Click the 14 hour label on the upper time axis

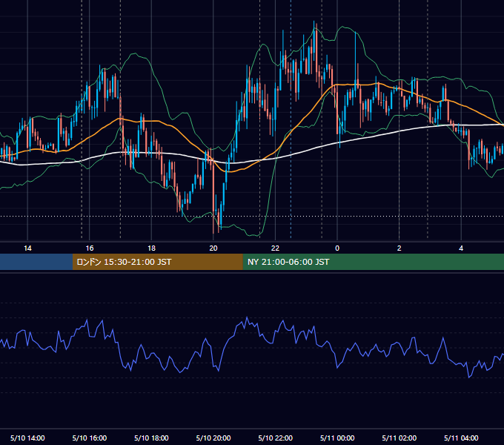27,248
